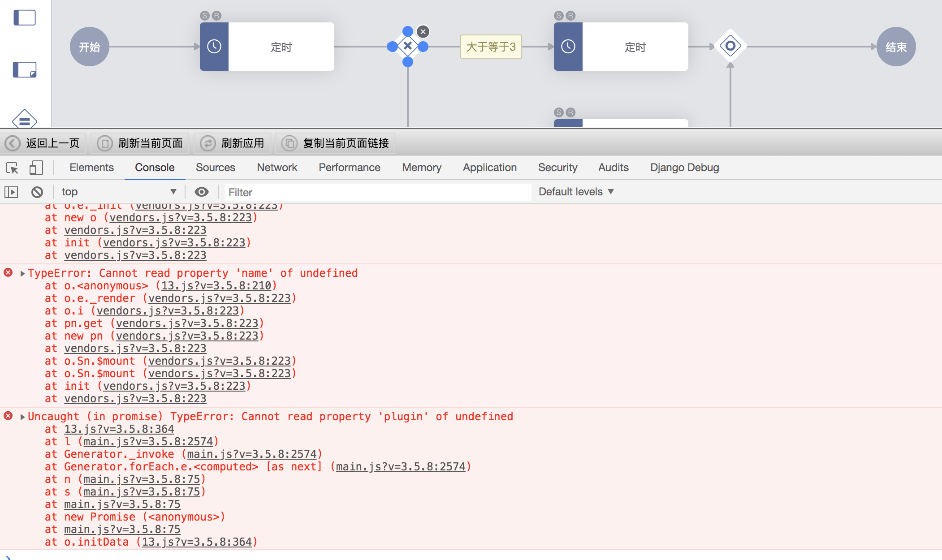Screen dimensions: 942x560
Task: Click inside the console Filter field
Action: pos(376,192)
